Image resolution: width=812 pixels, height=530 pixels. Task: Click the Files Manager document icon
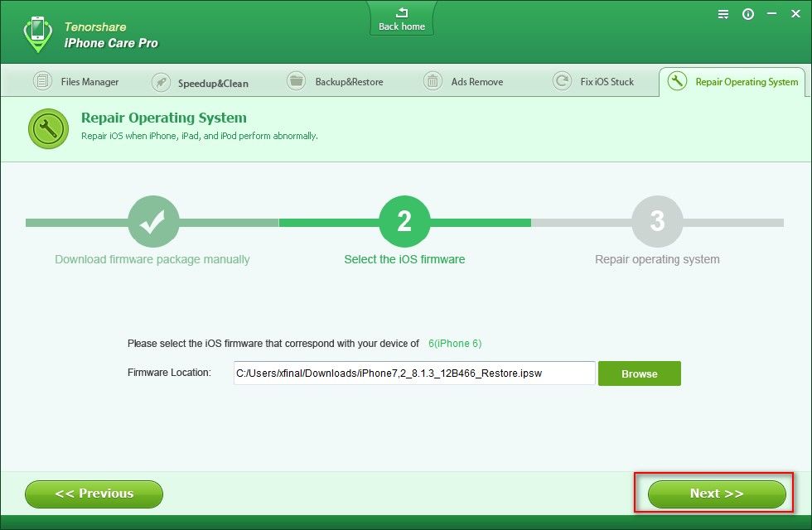[x=42, y=81]
